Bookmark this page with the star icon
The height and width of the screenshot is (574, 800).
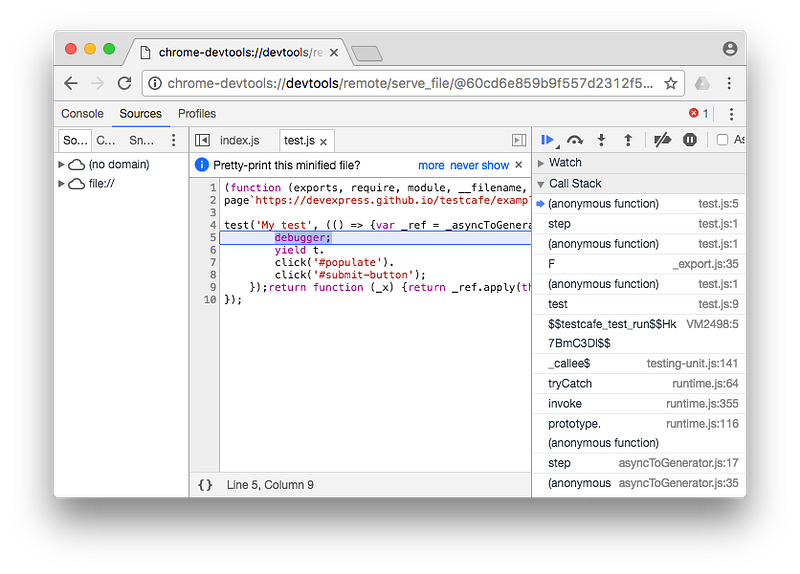[670, 83]
